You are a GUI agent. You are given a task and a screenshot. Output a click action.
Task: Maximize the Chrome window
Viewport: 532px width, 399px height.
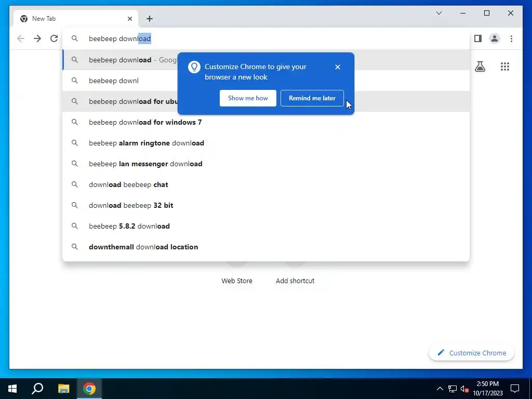[486, 13]
